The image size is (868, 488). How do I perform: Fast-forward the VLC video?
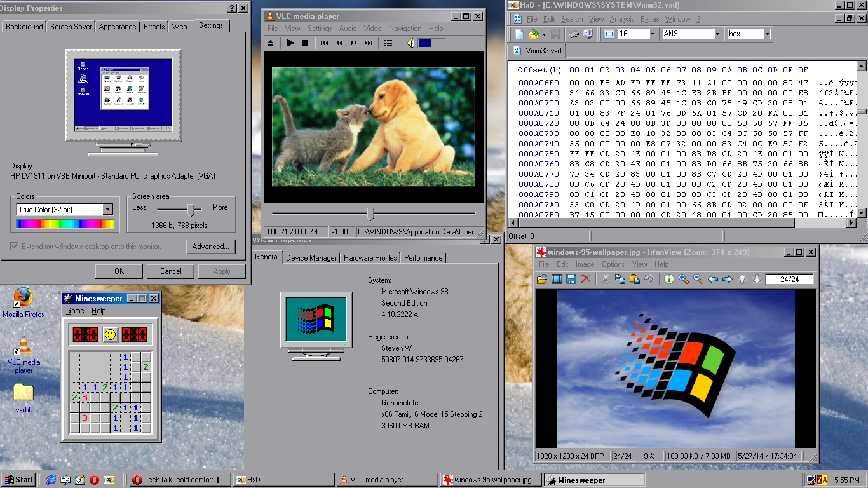[x=354, y=43]
